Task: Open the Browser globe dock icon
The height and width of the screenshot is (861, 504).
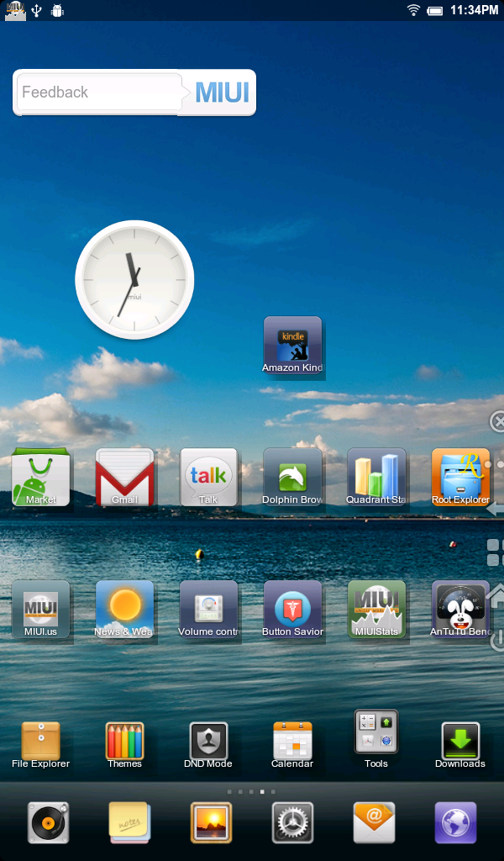Action: 456,822
